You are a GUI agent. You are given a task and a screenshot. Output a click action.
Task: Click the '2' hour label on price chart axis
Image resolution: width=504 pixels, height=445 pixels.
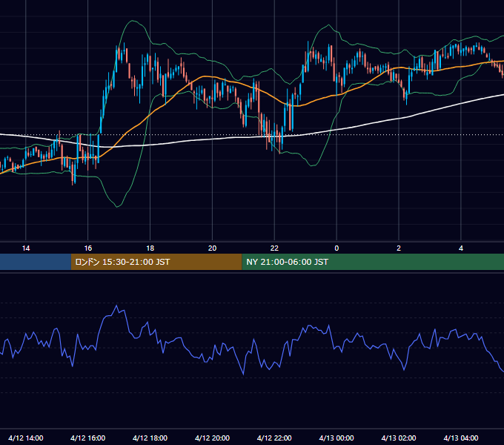[399, 248]
